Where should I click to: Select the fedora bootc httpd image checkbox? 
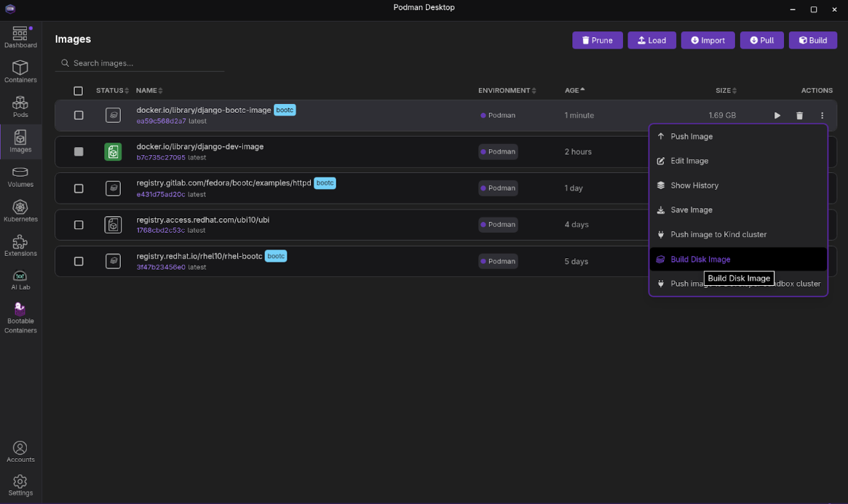click(79, 188)
